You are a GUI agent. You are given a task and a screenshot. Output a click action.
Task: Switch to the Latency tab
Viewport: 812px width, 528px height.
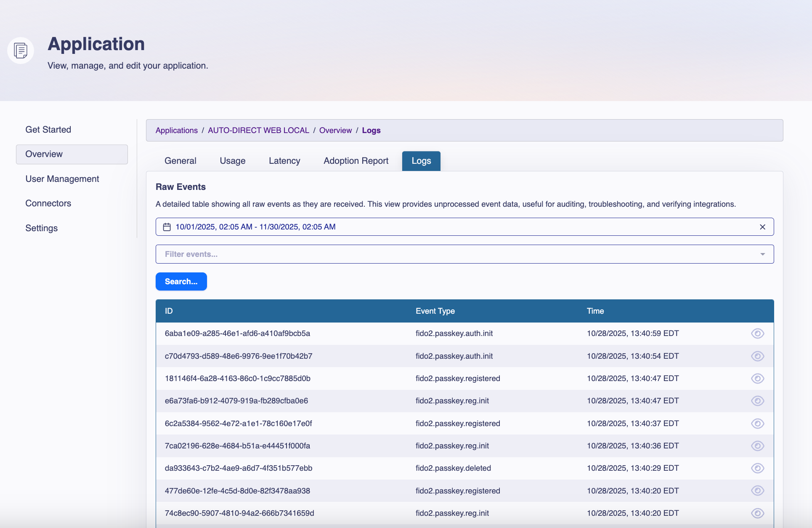click(284, 160)
